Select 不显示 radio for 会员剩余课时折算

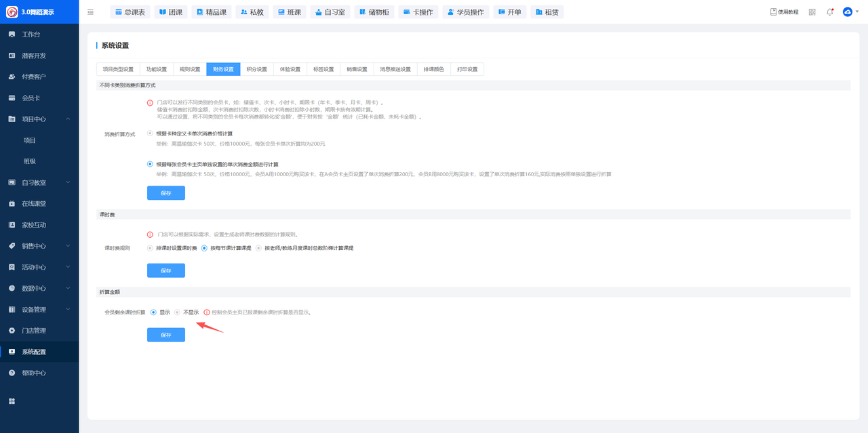178,312
